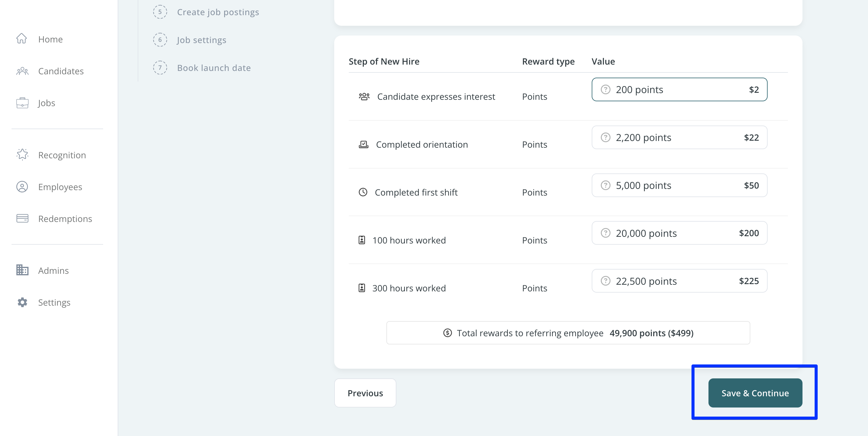
Task: Select 'Completed first shift' row label
Action: pos(416,193)
